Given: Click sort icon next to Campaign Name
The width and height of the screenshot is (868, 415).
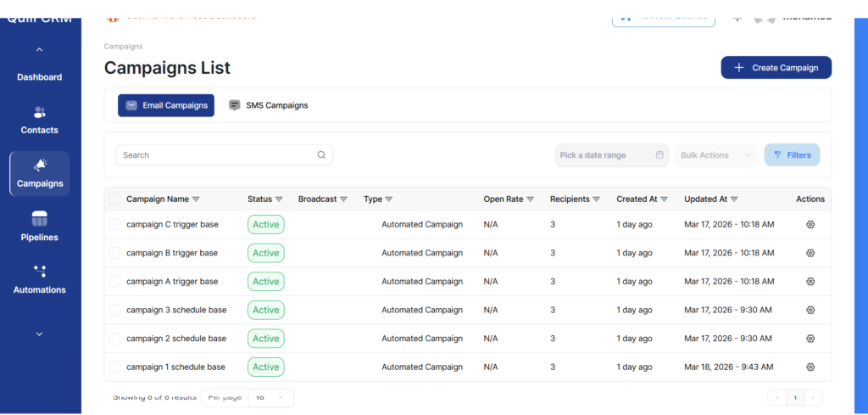Looking at the screenshot, I should (x=196, y=199).
